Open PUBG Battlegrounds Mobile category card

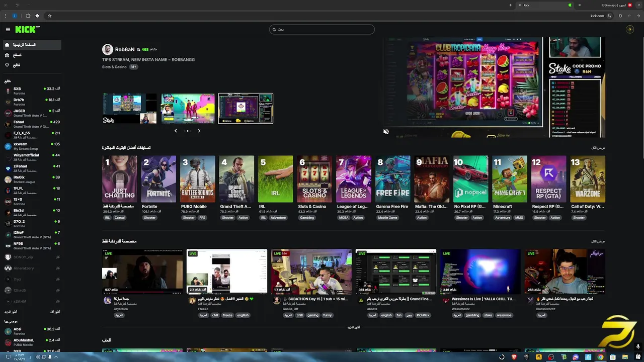click(198, 179)
